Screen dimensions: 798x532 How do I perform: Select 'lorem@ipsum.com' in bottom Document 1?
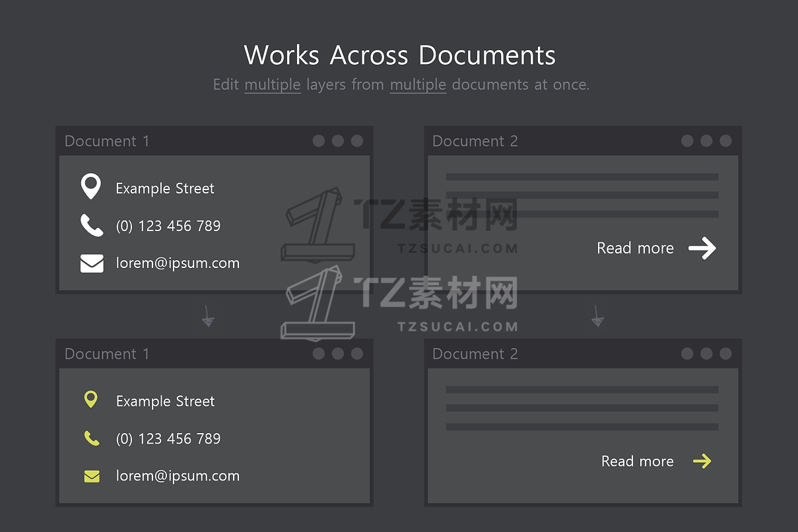pyautogui.click(x=178, y=475)
